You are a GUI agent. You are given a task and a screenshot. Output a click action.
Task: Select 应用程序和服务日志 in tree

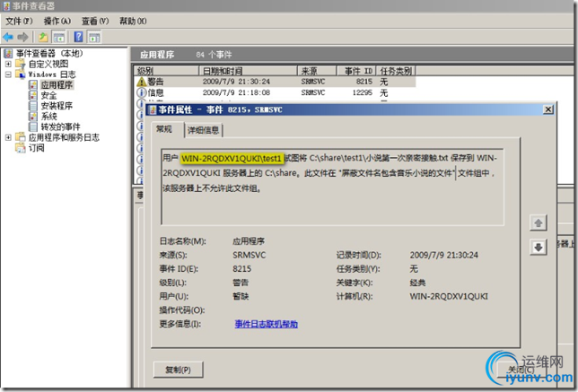point(64,137)
